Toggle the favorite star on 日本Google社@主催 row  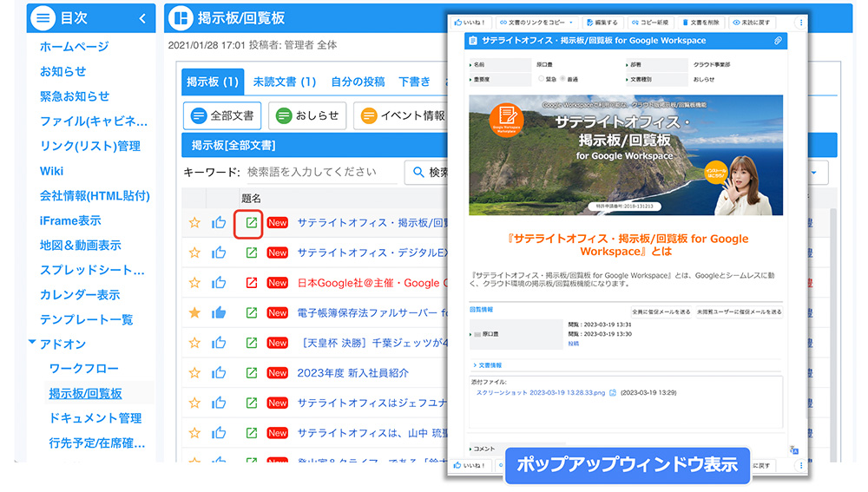(194, 283)
